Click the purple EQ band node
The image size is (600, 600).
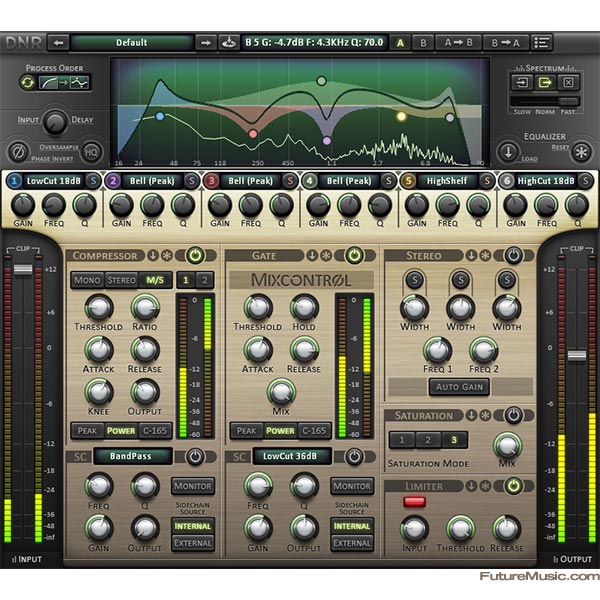[x=327, y=140]
